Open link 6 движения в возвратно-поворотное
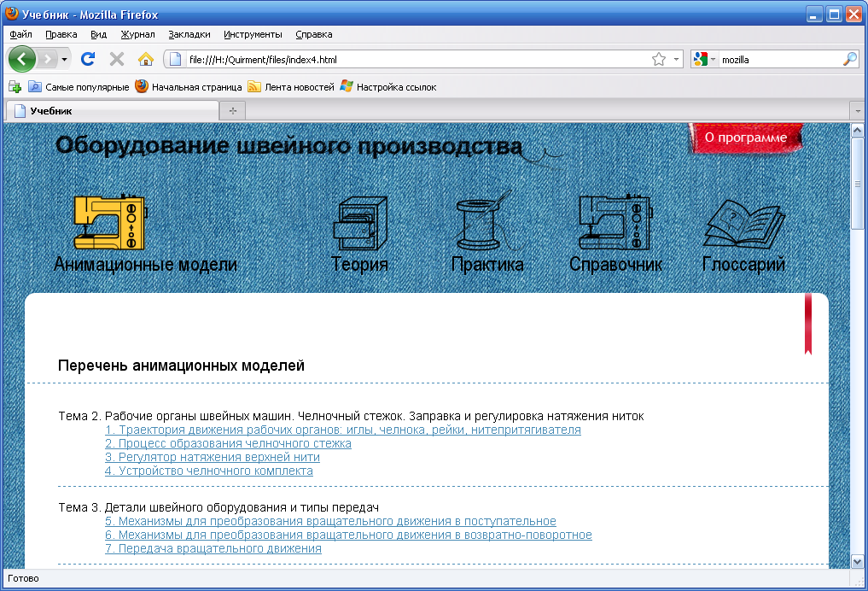Viewport: 868px width, 591px height. [x=349, y=535]
